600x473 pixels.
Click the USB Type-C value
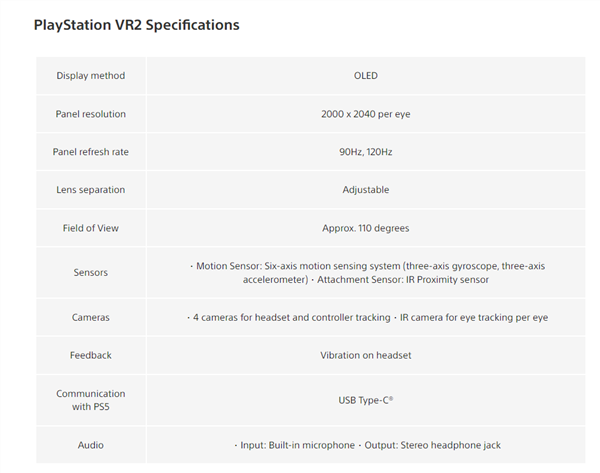(x=365, y=400)
